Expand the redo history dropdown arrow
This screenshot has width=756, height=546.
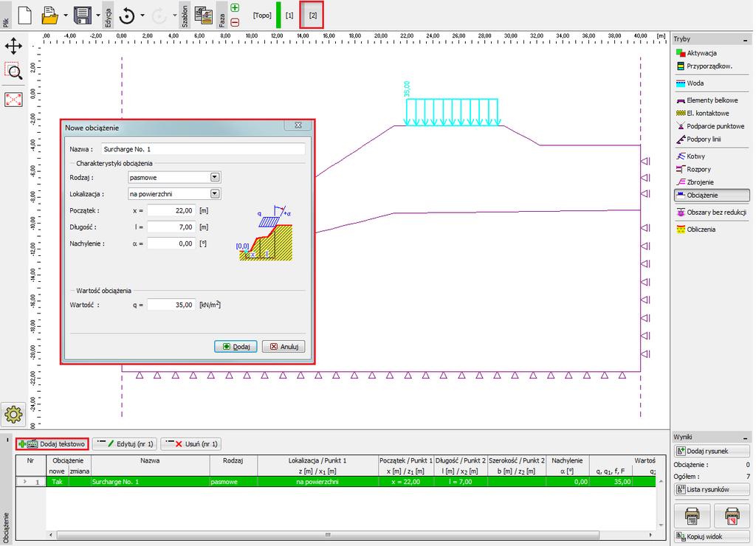tap(174, 15)
